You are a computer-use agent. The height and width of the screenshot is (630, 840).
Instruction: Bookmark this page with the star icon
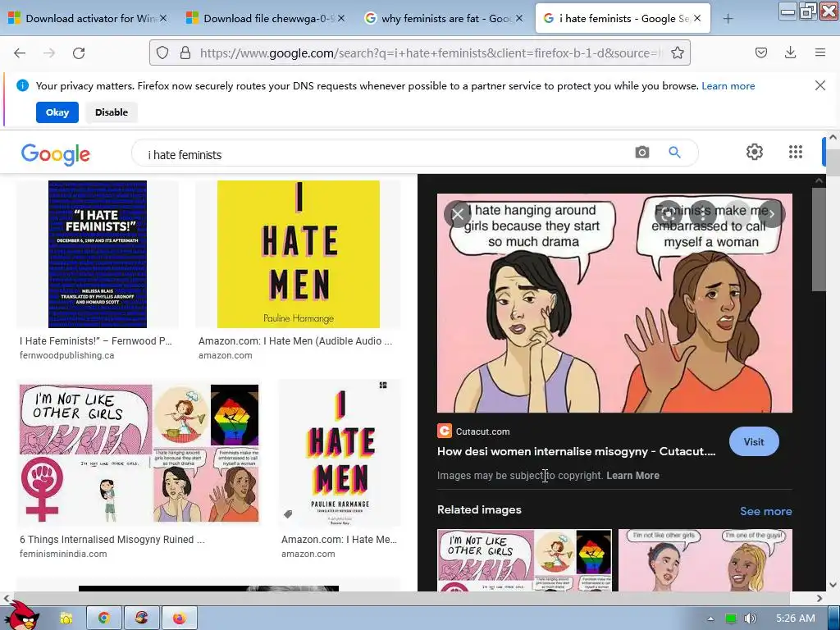[x=678, y=53]
